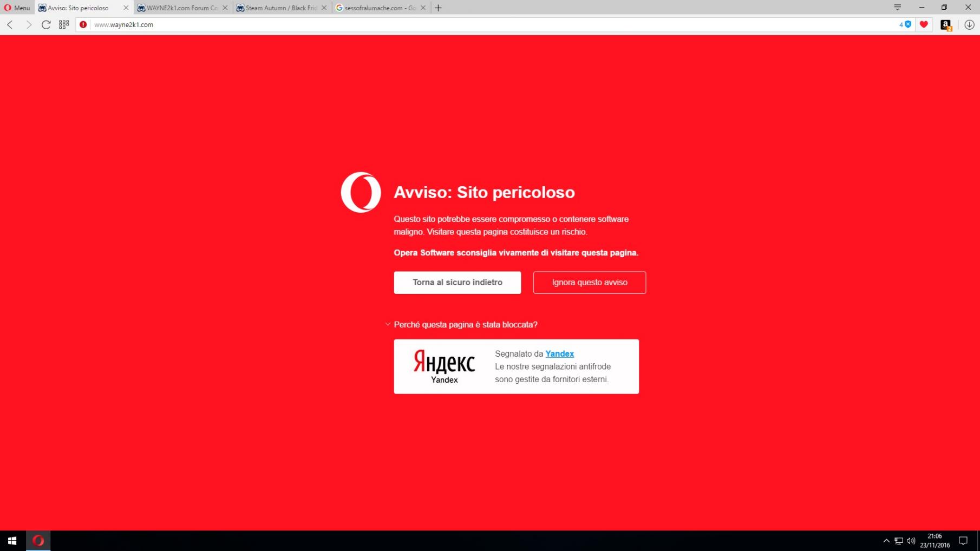Screen dimensions: 980x551
Task: Show hidden system tray icons
Action: pos(886,541)
